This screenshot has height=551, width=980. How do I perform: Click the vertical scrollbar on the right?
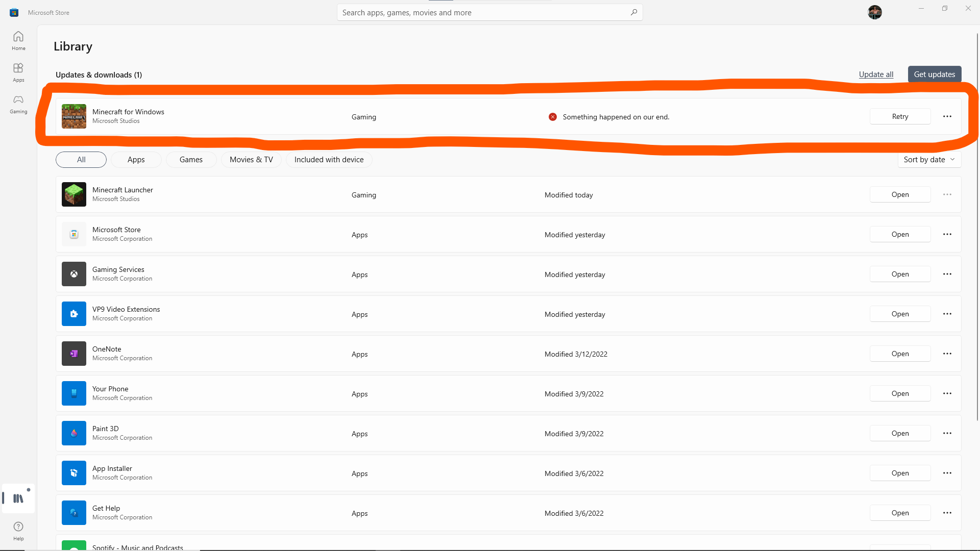977,227
